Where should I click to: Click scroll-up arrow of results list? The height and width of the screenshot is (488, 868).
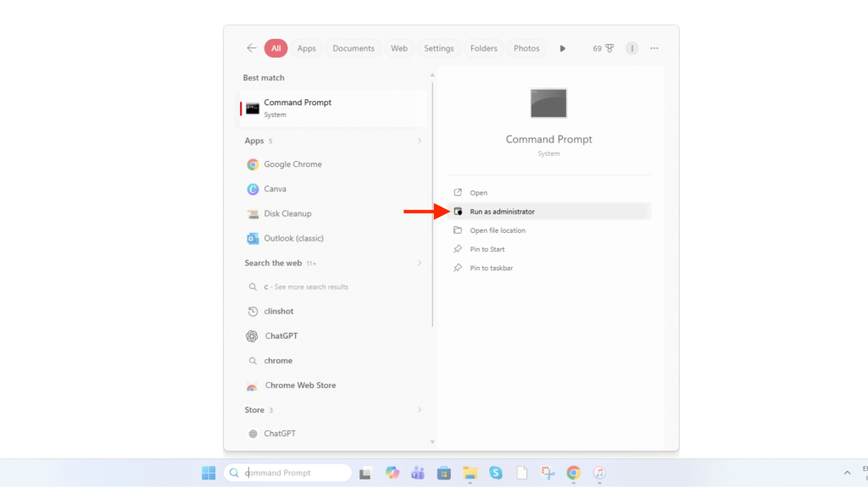(x=432, y=75)
